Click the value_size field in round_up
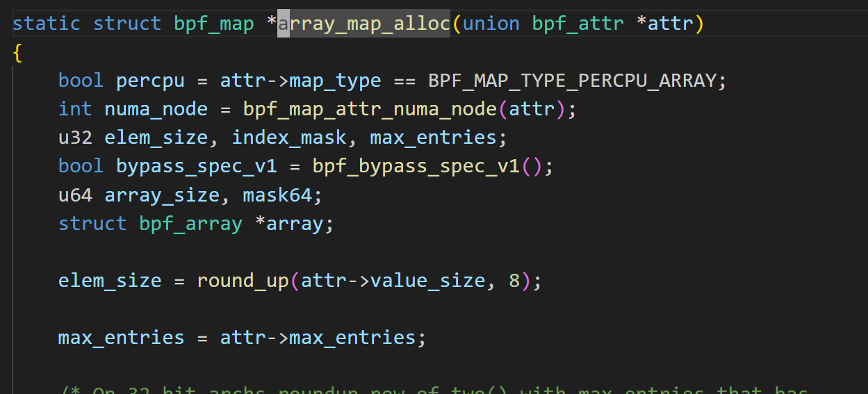868x394 pixels. coord(427,281)
